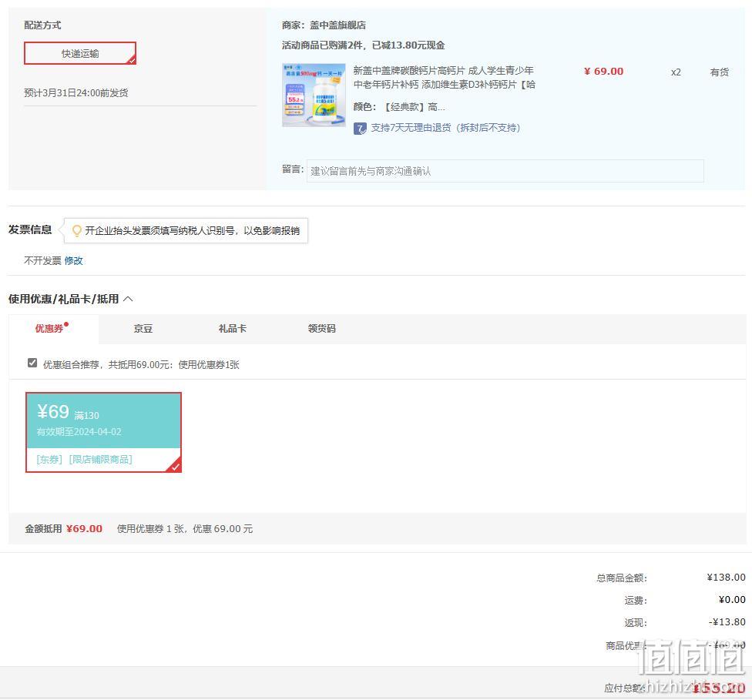Screen dimensions: 752x700
Task: Click the 留言 message input field
Action: [505, 171]
